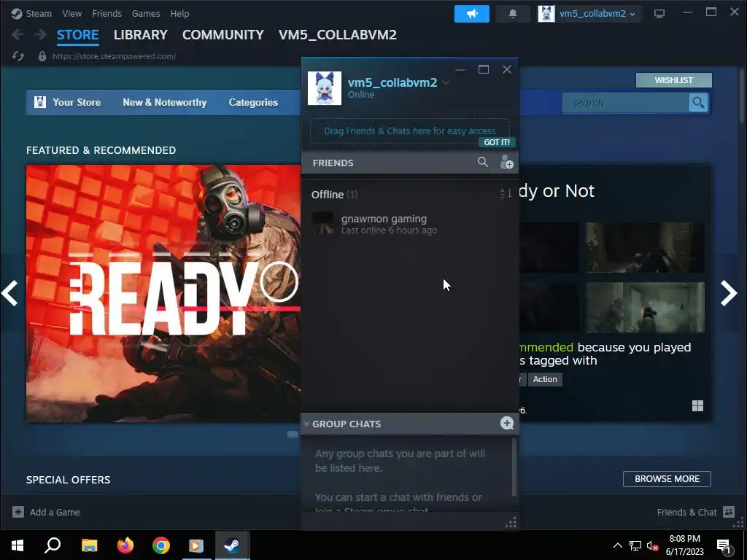Viewport: 747px width, 560px height.
Task: Show next featured game carousel arrow
Action: tap(729, 293)
